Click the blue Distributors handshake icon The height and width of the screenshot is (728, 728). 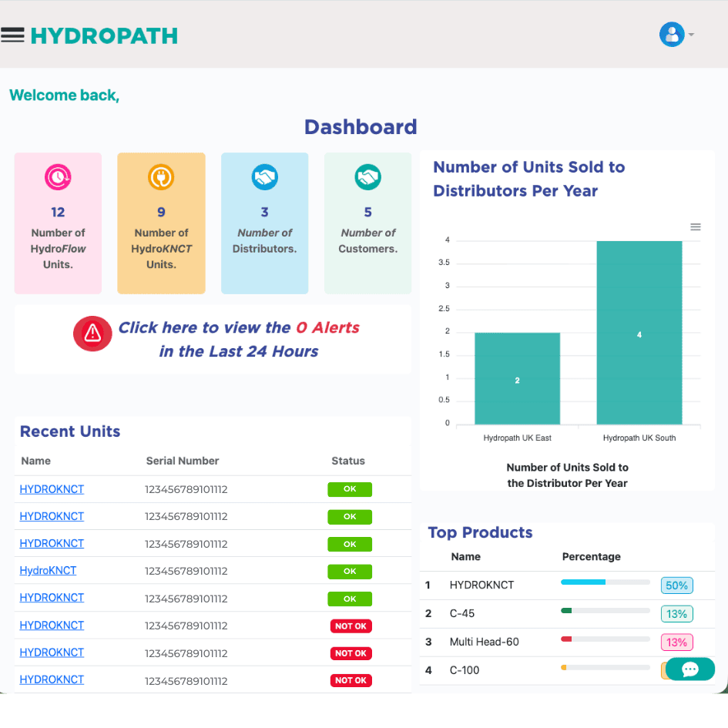coord(264,178)
